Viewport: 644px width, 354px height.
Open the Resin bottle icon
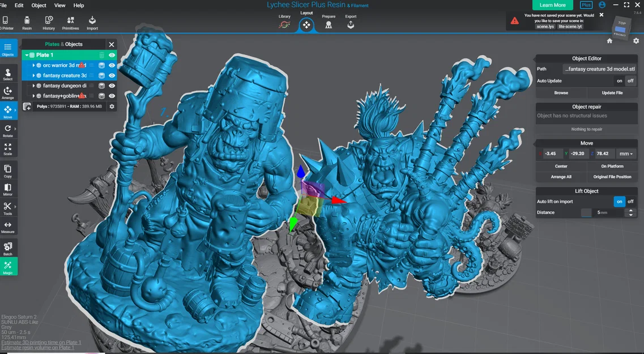pyautogui.click(x=27, y=23)
